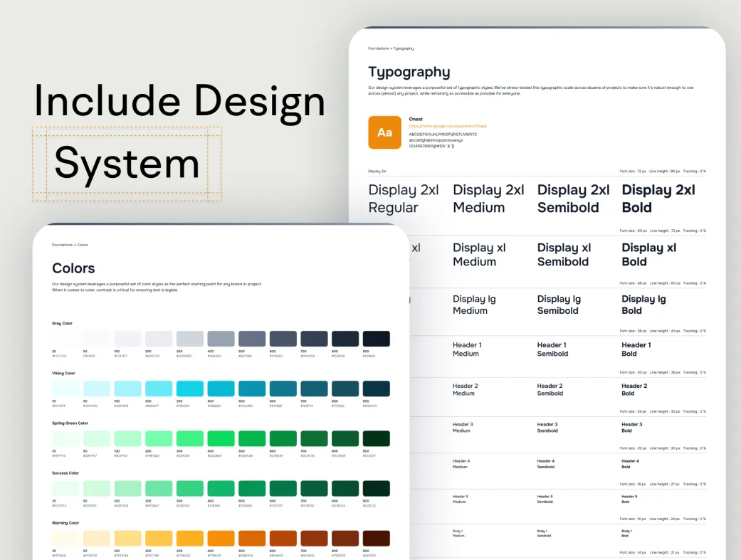Select the Spring Green Color 400 swatch
Viewport: 741px width, 560px height.
point(221,438)
